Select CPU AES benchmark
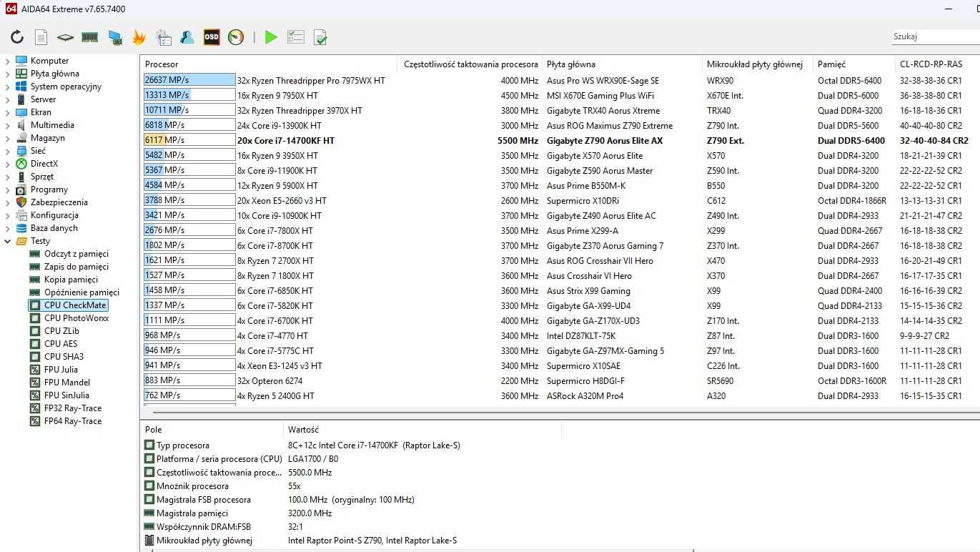The image size is (980, 552). coord(61,344)
